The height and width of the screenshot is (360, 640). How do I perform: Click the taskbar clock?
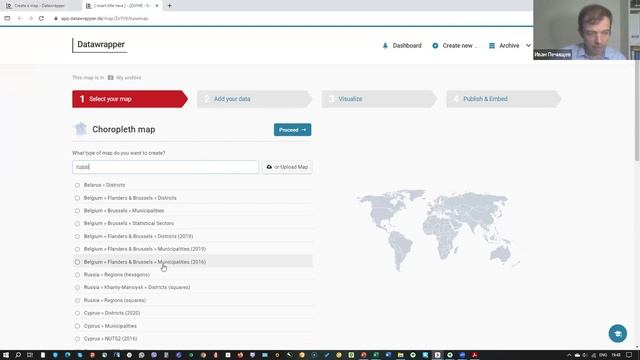click(x=616, y=355)
